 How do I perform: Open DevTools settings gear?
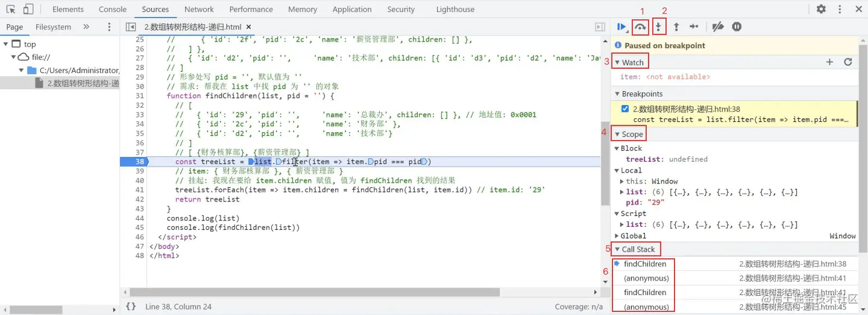[x=821, y=9]
